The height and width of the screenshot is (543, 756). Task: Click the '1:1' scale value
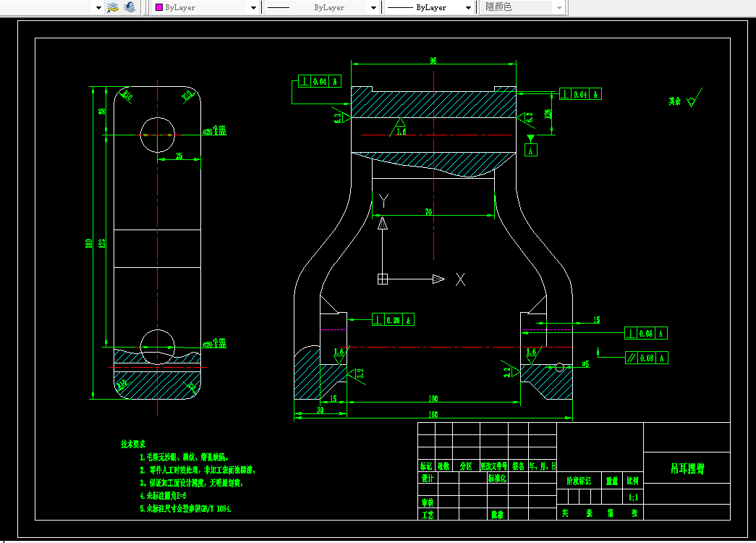[x=633, y=497]
